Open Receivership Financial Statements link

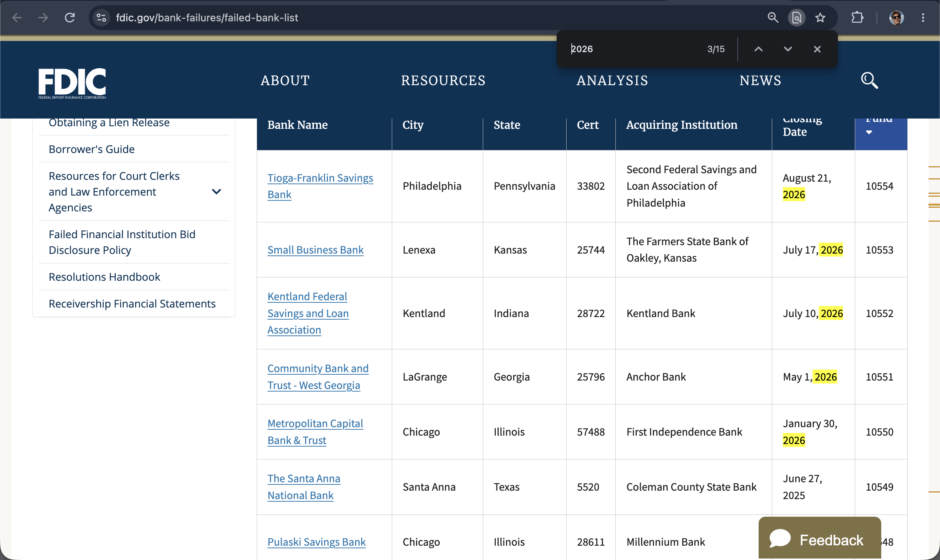click(132, 303)
